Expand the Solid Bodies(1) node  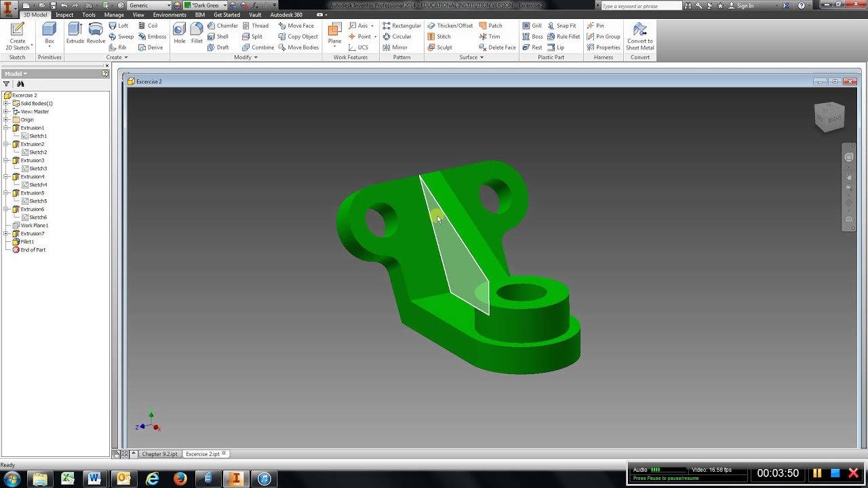pos(6,104)
